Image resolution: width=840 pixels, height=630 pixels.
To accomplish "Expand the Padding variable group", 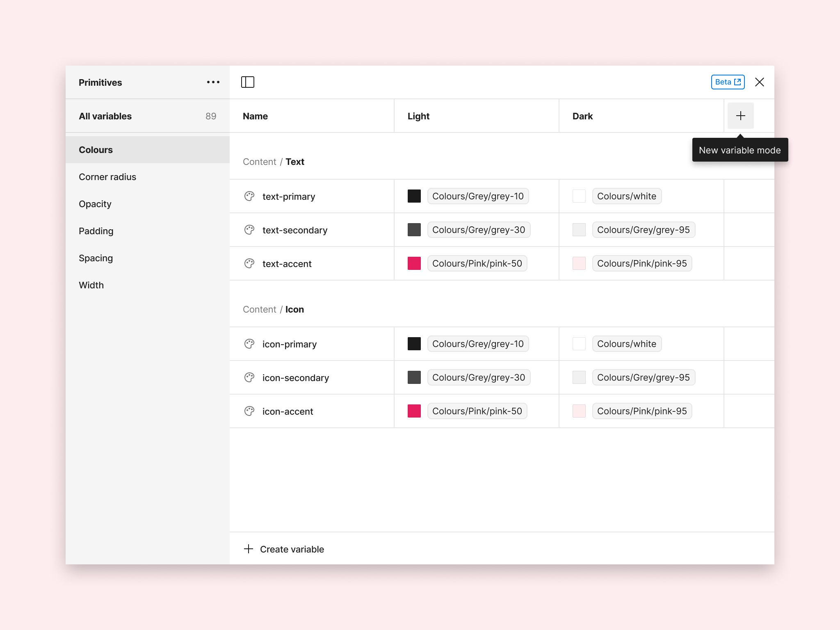I will (x=95, y=231).
